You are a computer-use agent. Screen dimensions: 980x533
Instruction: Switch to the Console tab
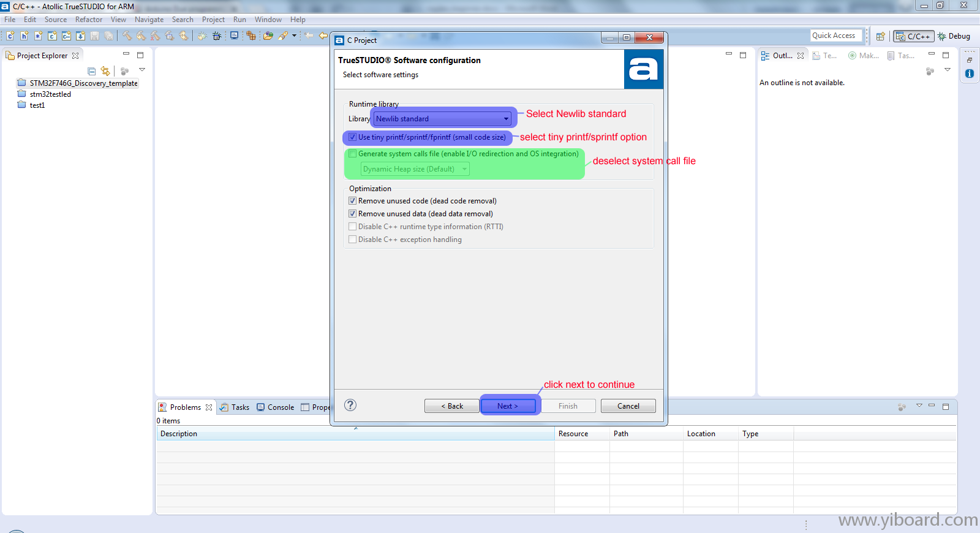[276, 407]
